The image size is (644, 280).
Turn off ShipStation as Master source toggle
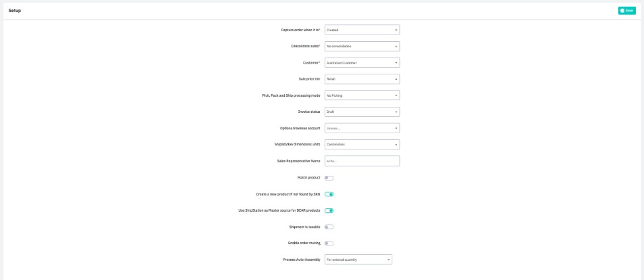coord(329,210)
